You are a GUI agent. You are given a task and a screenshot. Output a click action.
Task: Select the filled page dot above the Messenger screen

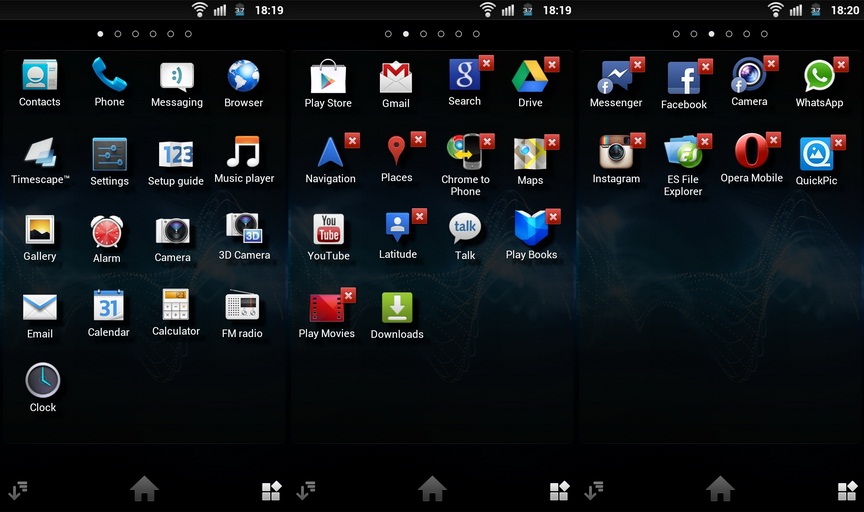pyautogui.click(x=711, y=34)
